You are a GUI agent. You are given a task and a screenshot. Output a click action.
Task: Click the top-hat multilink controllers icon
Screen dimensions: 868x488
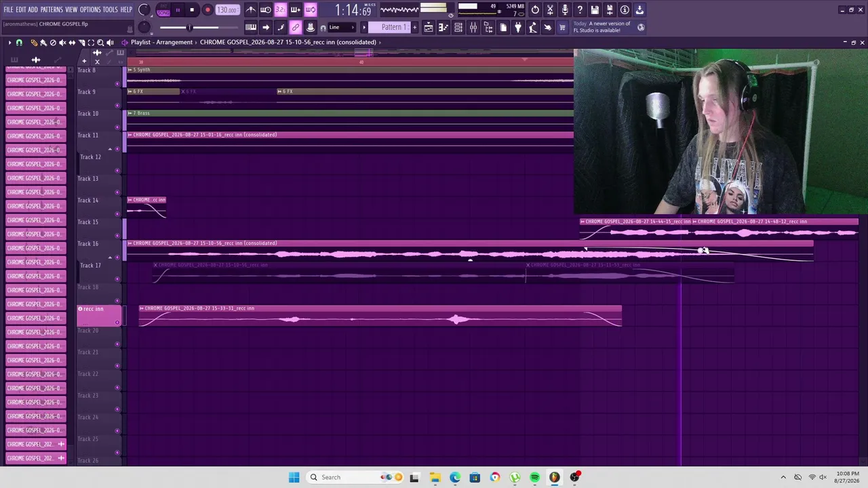coord(310,27)
